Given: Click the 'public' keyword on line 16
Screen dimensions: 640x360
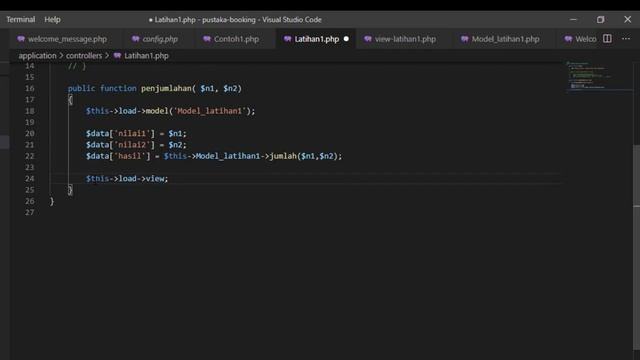Looking at the screenshot, I should point(81,88).
